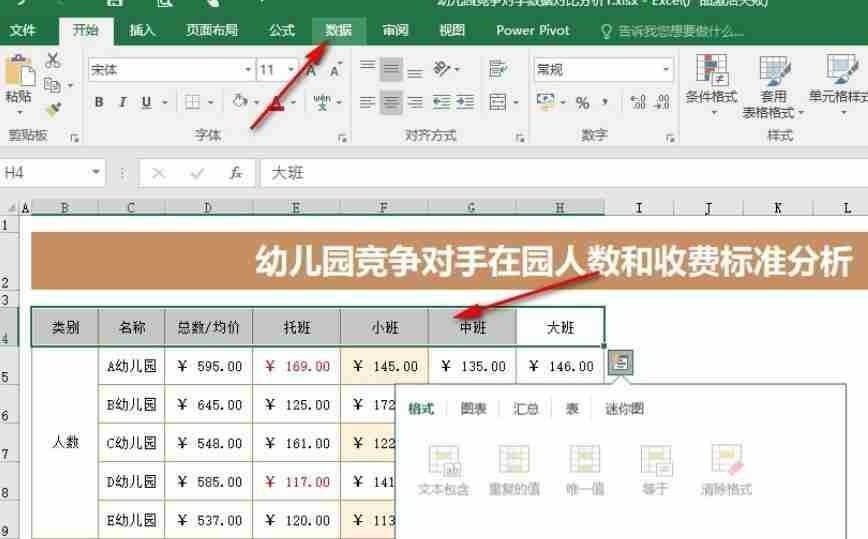The height and width of the screenshot is (539, 868).
Task: Open Merge cells dropdown arrow
Action: point(516,102)
